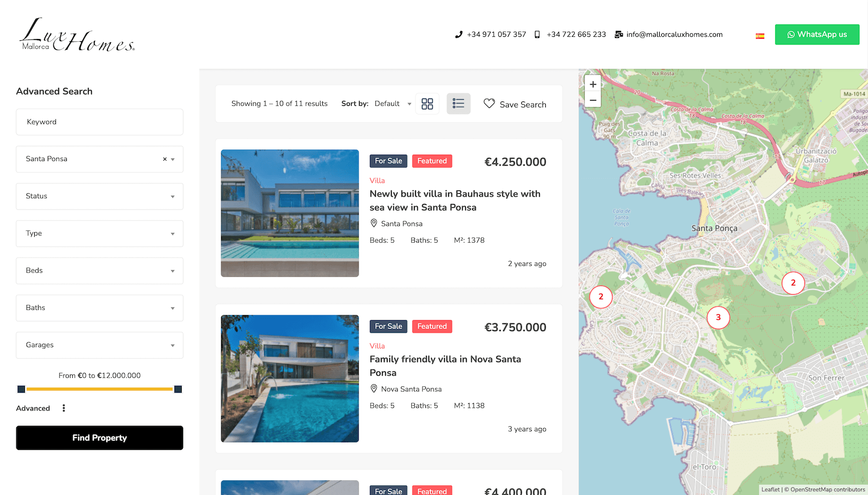Image resolution: width=868 pixels, height=495 pixels.
Task: Switch to grid view layout
Action: pos(427,103)
